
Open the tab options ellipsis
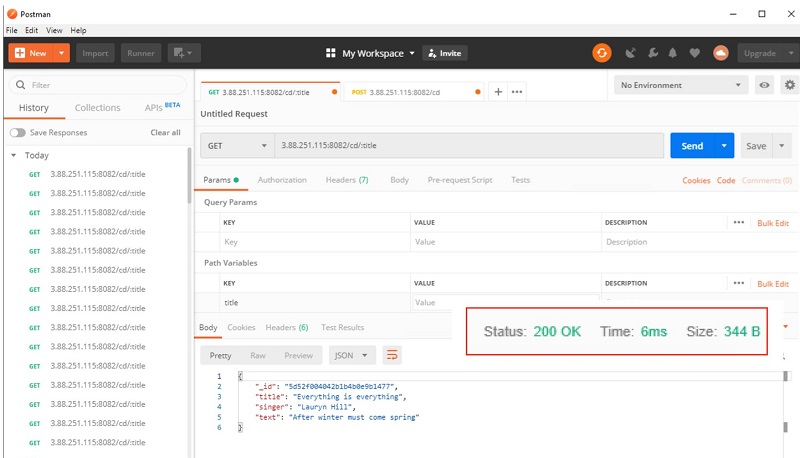point(517,92)
